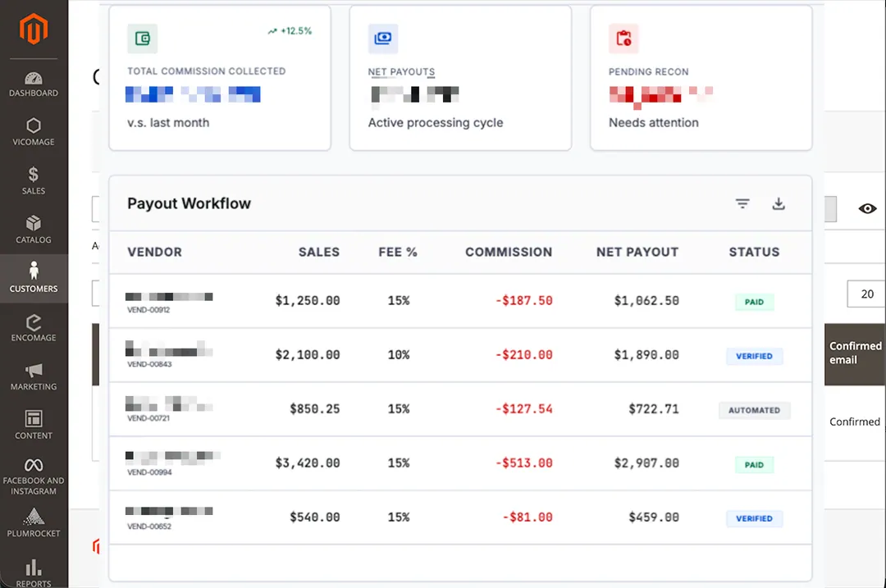Click sales value $850.25
The width and height of the screenshot is (886, 588).
[315, 409]
